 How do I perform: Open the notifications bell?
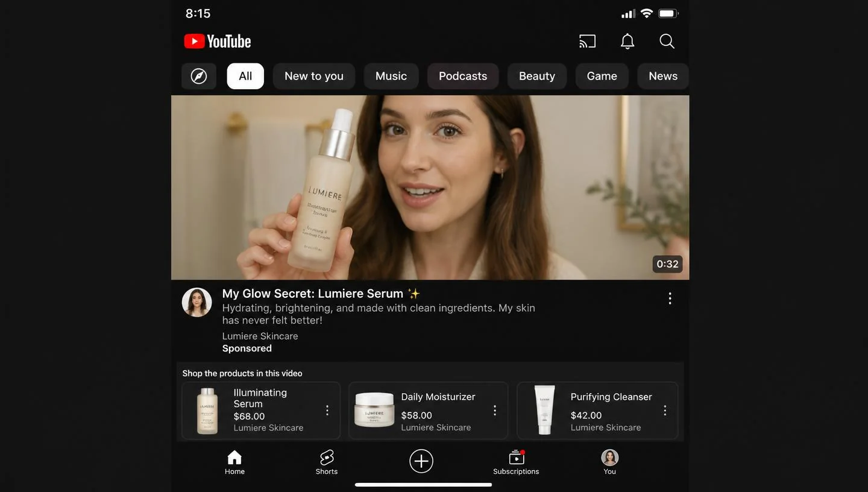point(627,41)
